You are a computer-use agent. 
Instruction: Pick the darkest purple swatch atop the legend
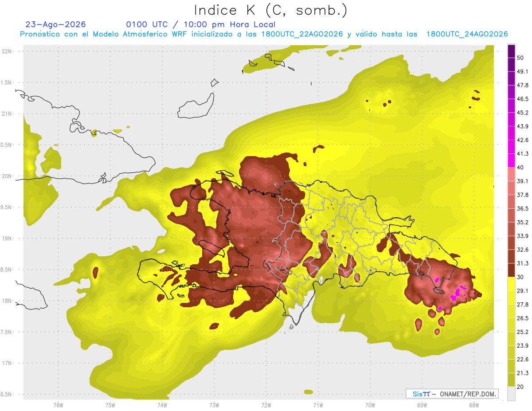tap(511, 51)
